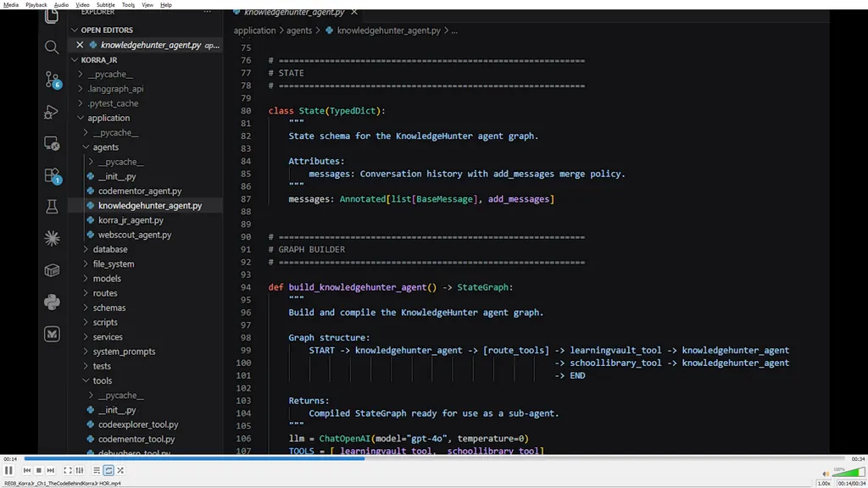Viewport: 868px width, 488px height.
Task: Open the Audio menu
Action: [61, 4]
